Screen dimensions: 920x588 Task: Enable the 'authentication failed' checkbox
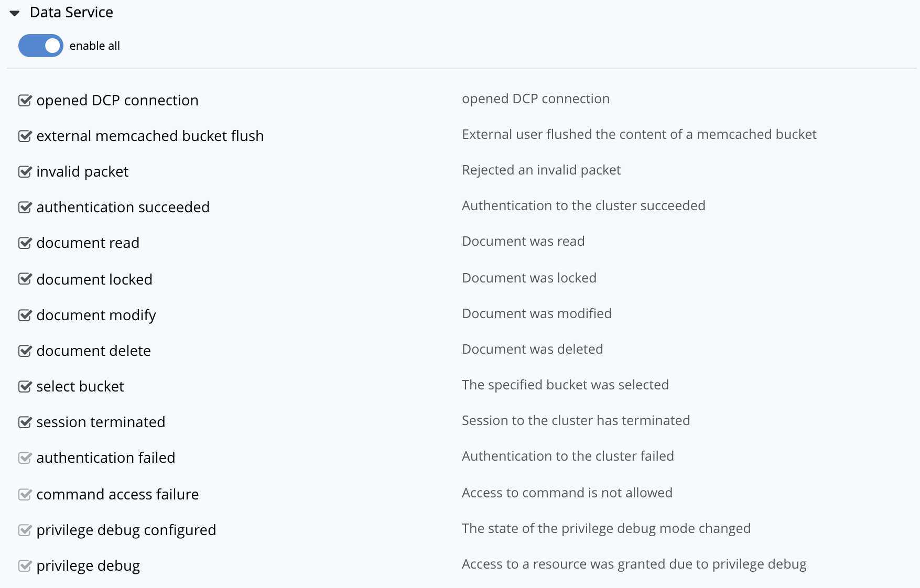[24, 458]
